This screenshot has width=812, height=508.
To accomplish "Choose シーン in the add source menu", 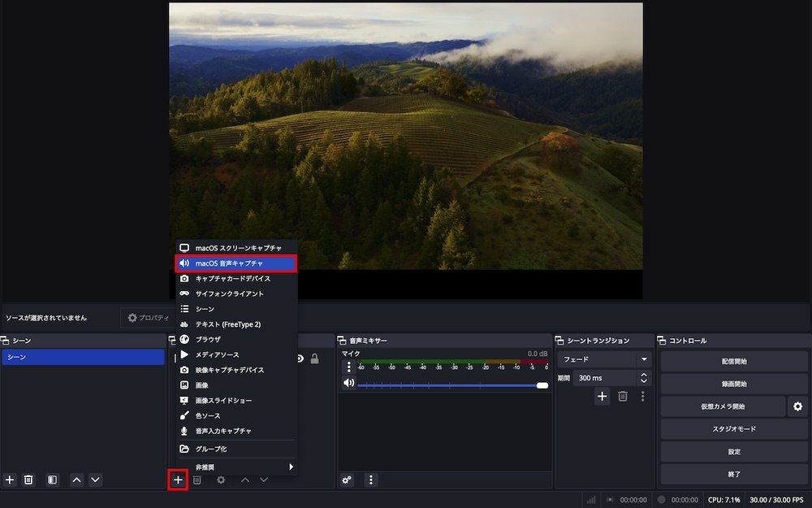I will (236, 309).
